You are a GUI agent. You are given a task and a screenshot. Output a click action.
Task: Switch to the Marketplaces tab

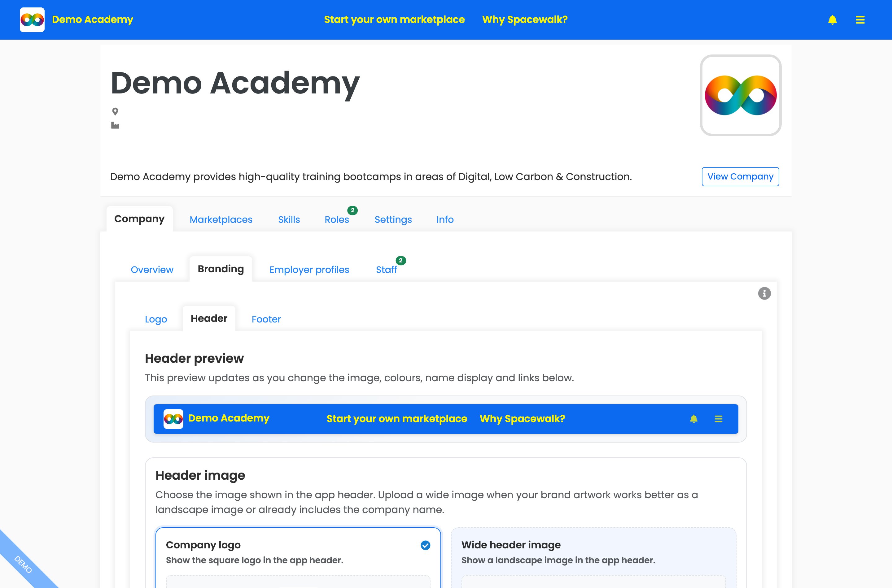[221, 220]
